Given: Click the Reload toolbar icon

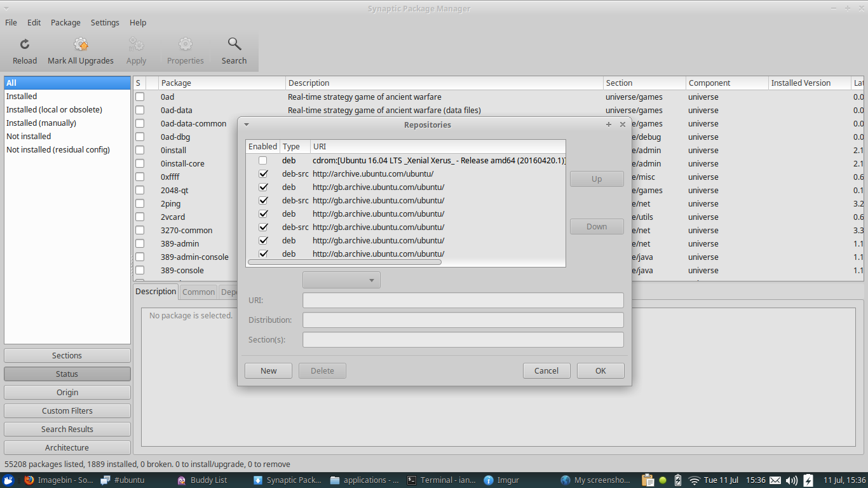Looking at the screenshot, I should [25, 44].
